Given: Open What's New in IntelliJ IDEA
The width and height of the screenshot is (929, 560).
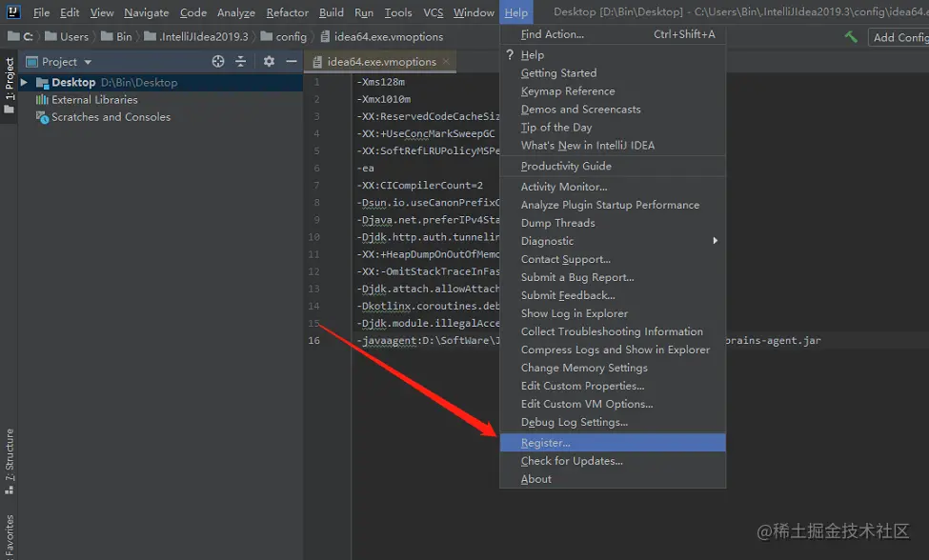Looking at the screenshot, I should [613, 145].
